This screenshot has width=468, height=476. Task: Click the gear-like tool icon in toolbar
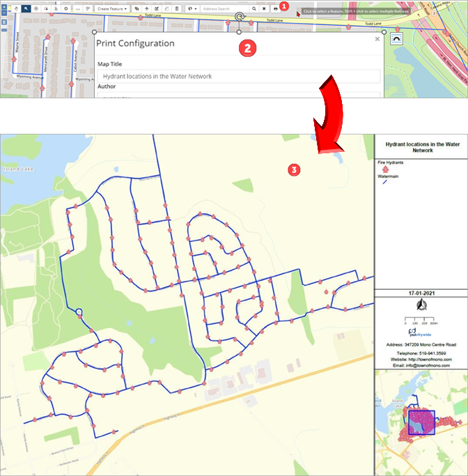[x=66, y=9]
